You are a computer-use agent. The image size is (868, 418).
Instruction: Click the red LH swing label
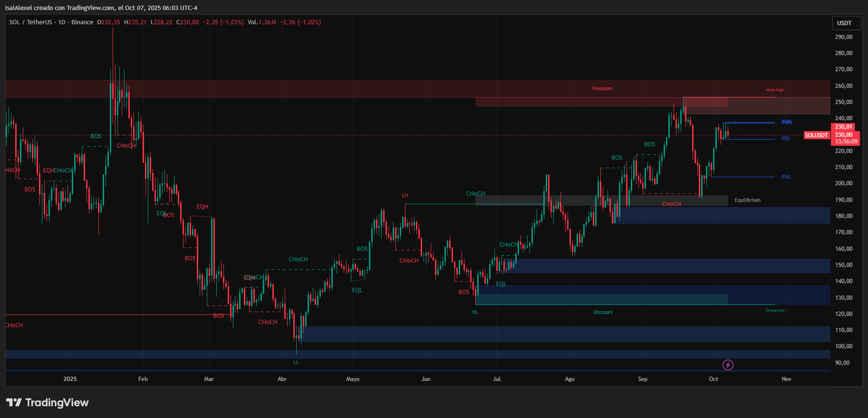[405, 196]
